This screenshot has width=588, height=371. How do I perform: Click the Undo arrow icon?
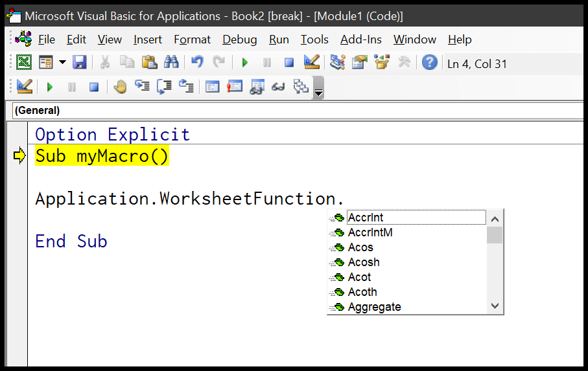point(198,63)
